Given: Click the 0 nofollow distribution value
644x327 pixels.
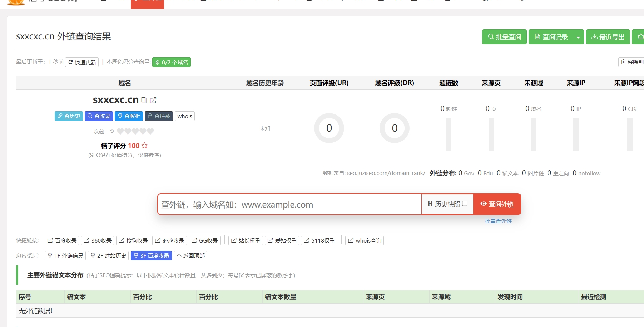Looking at the screenshot, I should [x=586, y=173].
